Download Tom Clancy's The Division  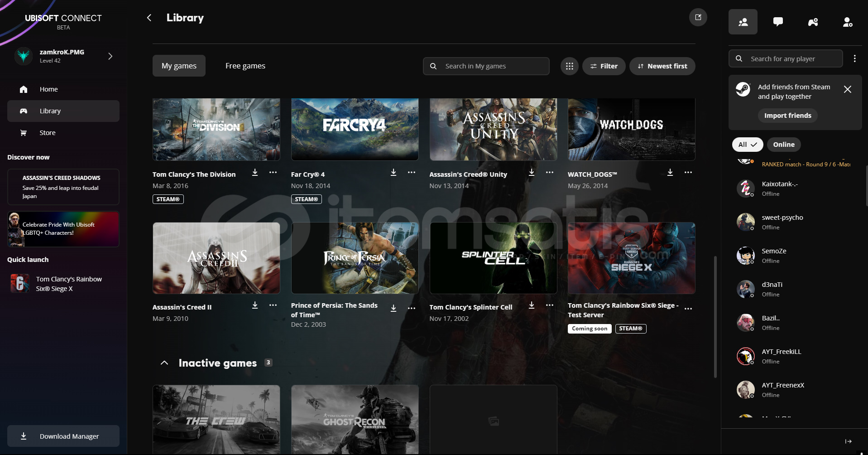[255, 173]
